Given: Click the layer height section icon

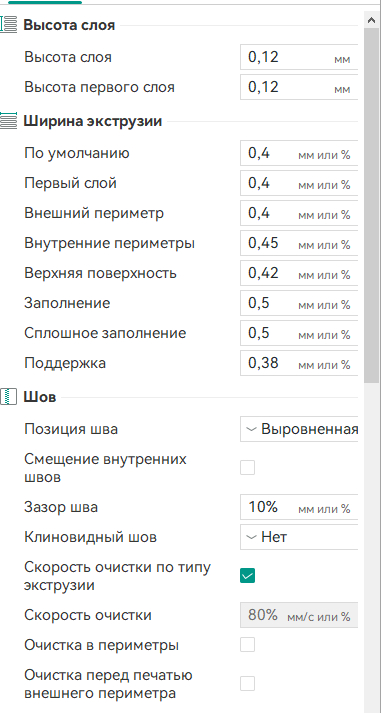Looking at the screenshot, I should [9, 25].
